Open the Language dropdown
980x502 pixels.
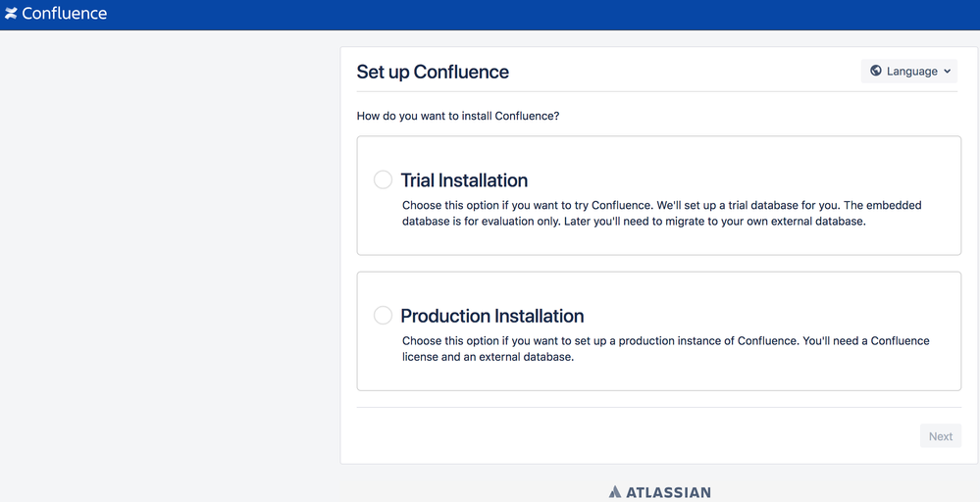tap(909, 72)
